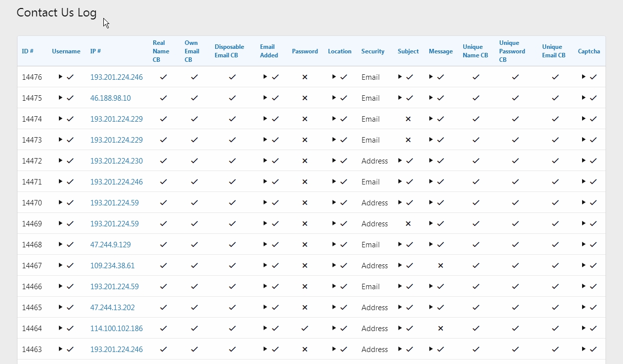
Task: Expand the Message details for row 14465
Action: pyautogui.click(x=431, y=307)
